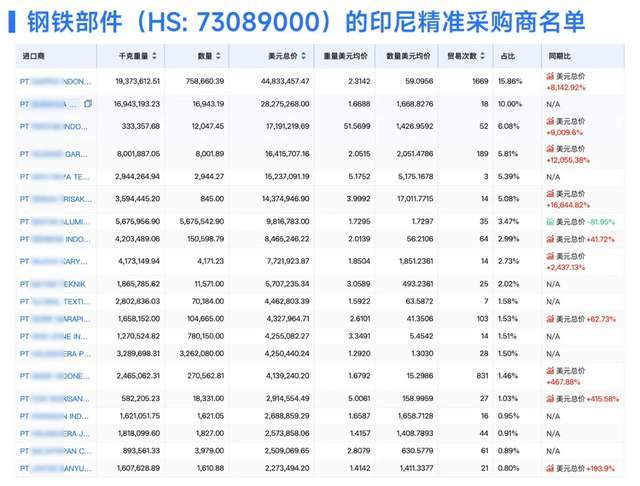
Task: Click the weight cell 16,943,193.23
Action: 137,104
